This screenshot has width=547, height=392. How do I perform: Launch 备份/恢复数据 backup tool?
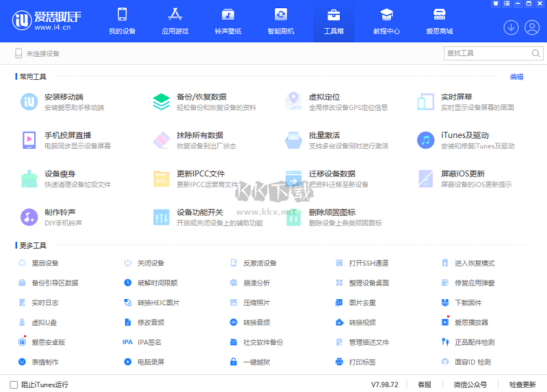(201, 98)
